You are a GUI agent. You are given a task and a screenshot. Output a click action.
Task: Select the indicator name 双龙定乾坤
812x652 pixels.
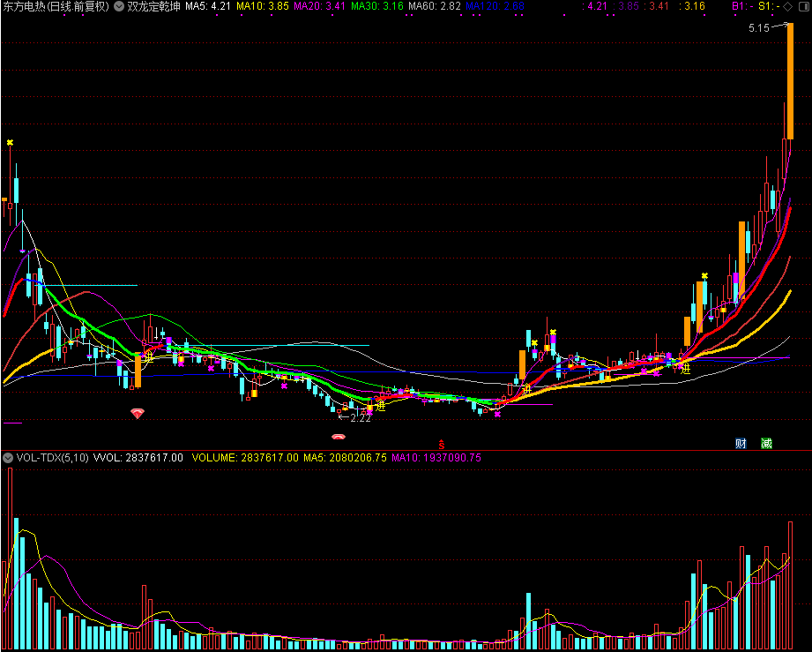153,7
